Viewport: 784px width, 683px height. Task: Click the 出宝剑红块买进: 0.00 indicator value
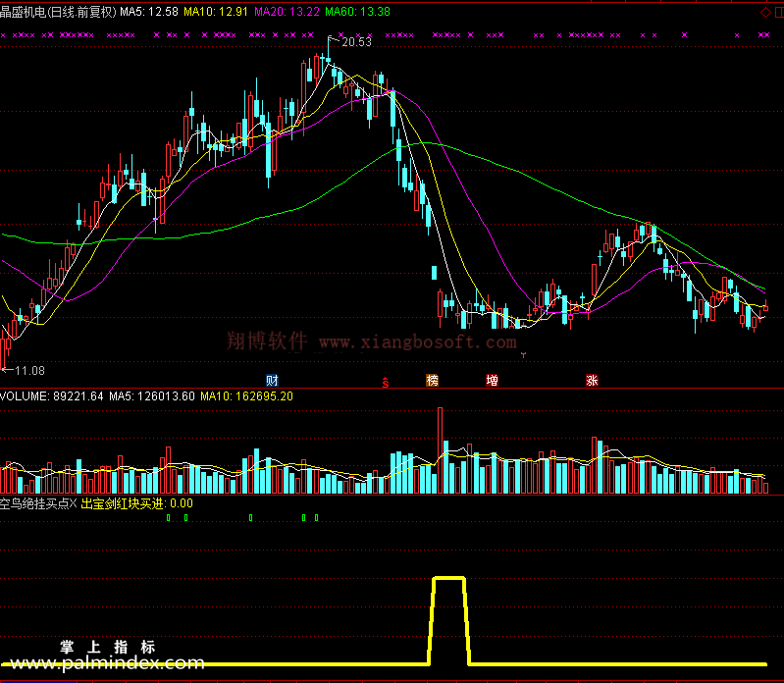(x=137, y=503)
